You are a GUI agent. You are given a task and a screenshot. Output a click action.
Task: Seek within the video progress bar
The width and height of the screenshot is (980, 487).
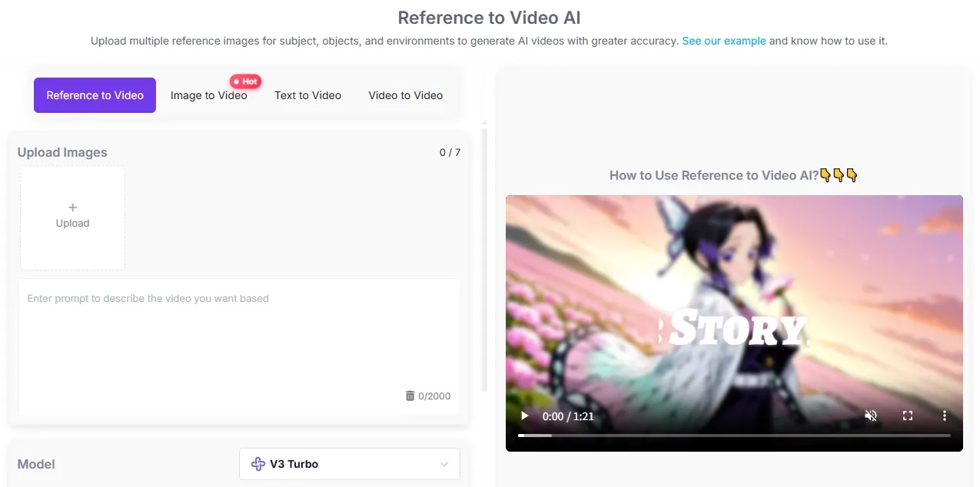coord(734,435)
